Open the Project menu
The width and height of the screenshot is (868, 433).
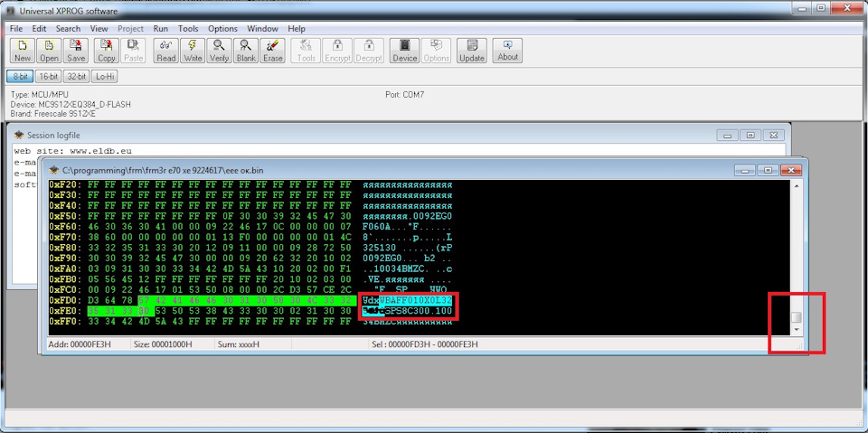[x=130, y=29]
